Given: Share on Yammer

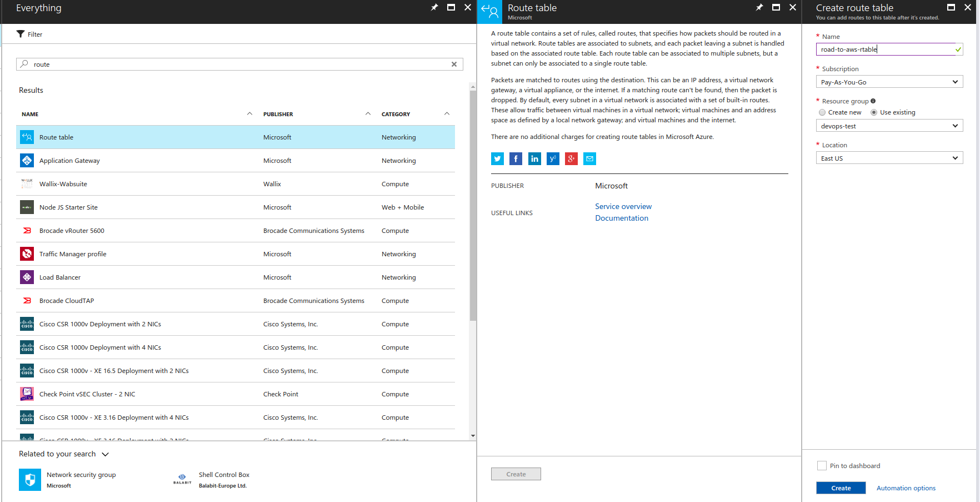Looking at the screenshot, I should point(553,159).
